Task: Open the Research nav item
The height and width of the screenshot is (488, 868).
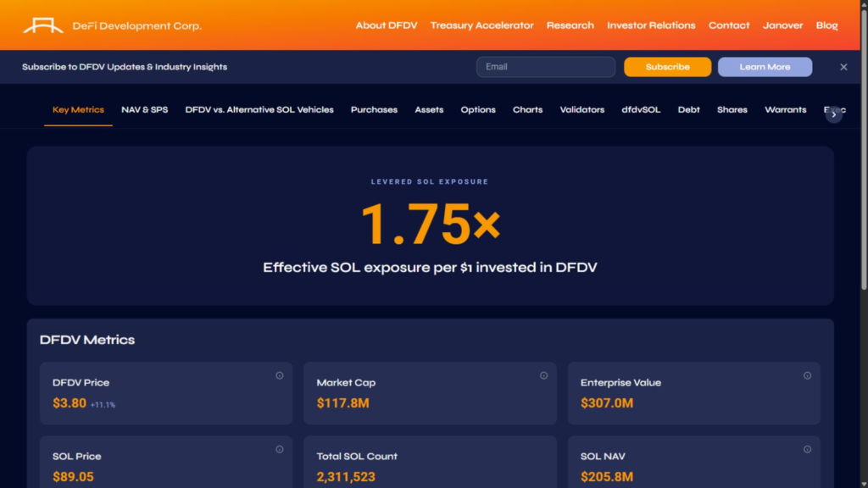Action: tap(570, 25)
